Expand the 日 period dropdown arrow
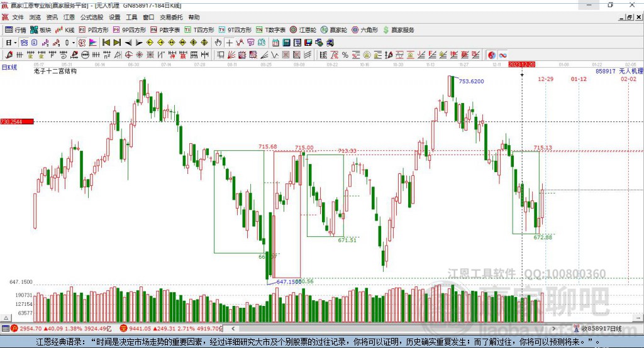The image size is (644, 348). [15, 43]
